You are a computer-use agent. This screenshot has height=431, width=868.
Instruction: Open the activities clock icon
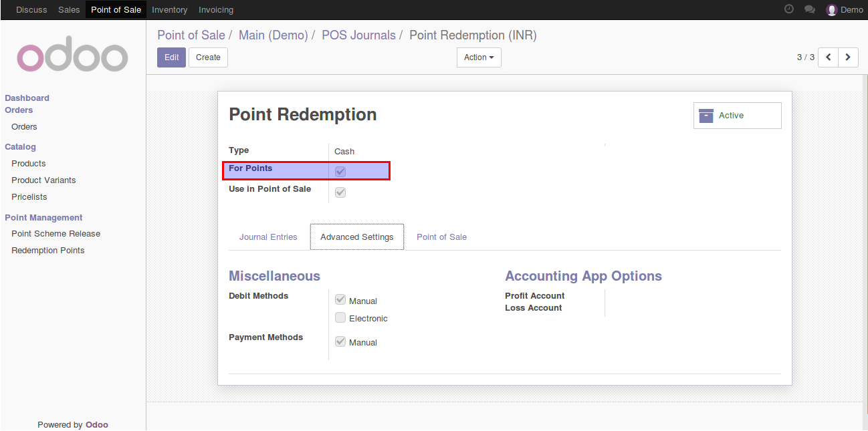789,9
